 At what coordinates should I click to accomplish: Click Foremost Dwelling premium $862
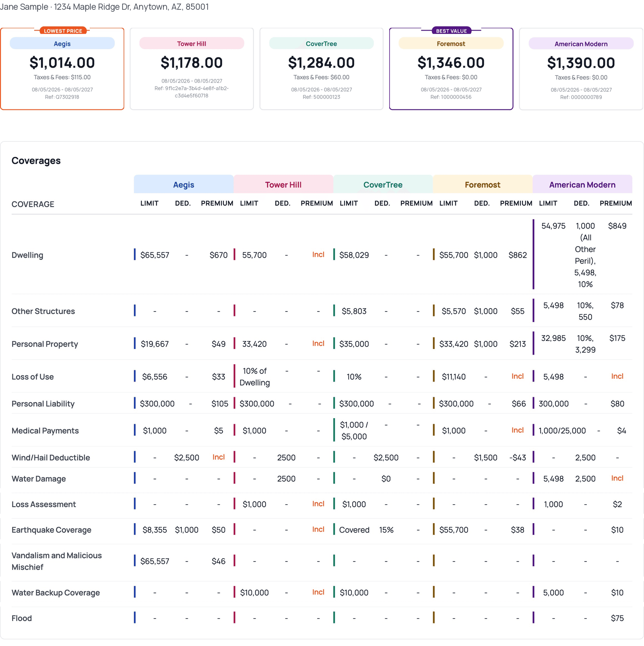pyautogui.click(x=518, y=255)
